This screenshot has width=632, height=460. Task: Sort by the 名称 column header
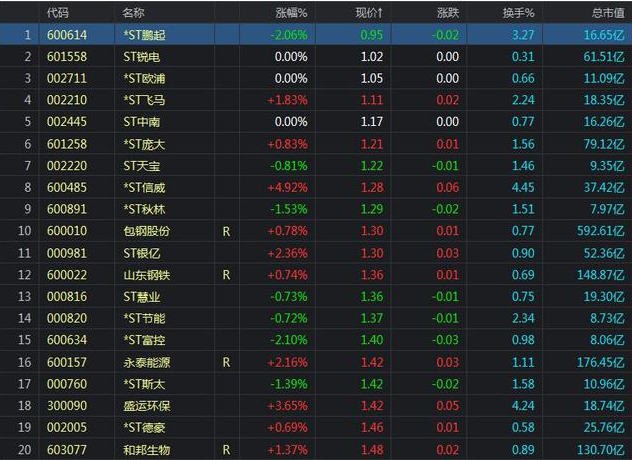133,13
